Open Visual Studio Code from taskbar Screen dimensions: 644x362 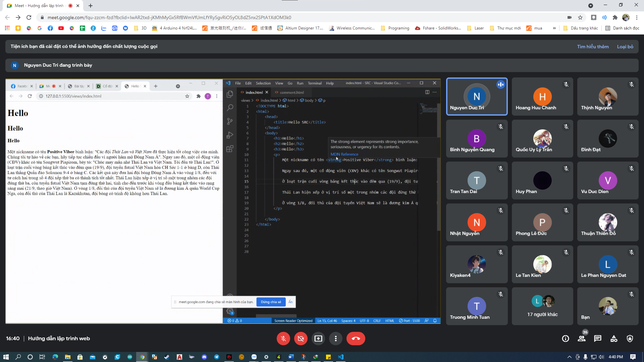click(341, 357)
